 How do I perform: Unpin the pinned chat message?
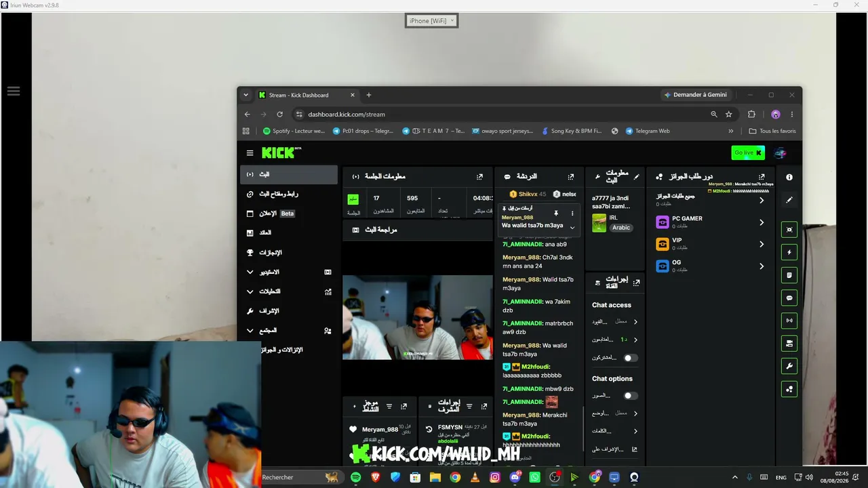click(x=556, y=213)
